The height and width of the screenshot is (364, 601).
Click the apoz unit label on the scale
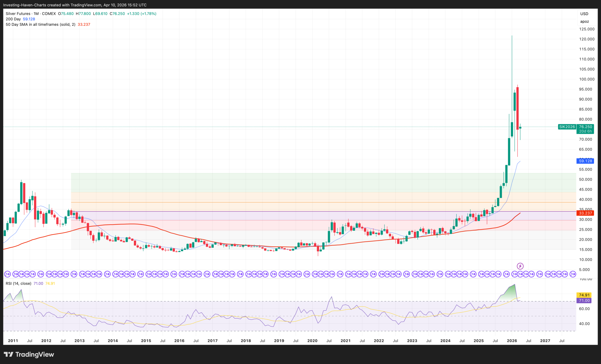tap(584, 21)
